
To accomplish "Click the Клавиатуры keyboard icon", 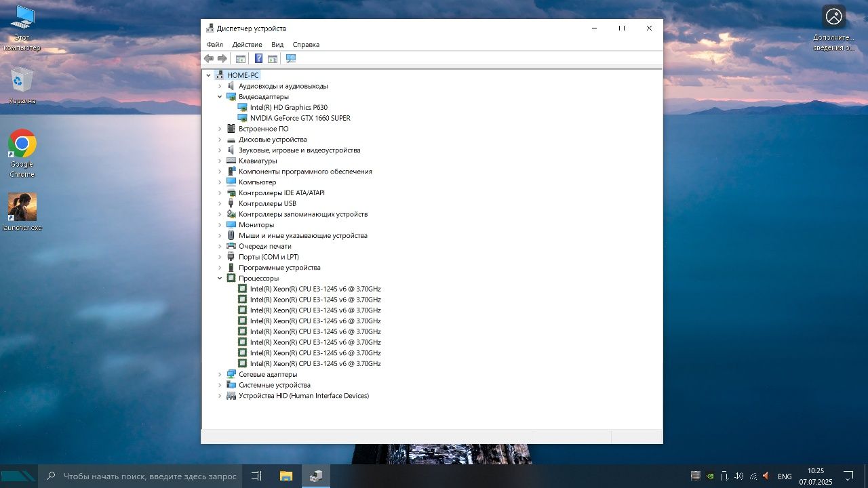I will [231, 161].
